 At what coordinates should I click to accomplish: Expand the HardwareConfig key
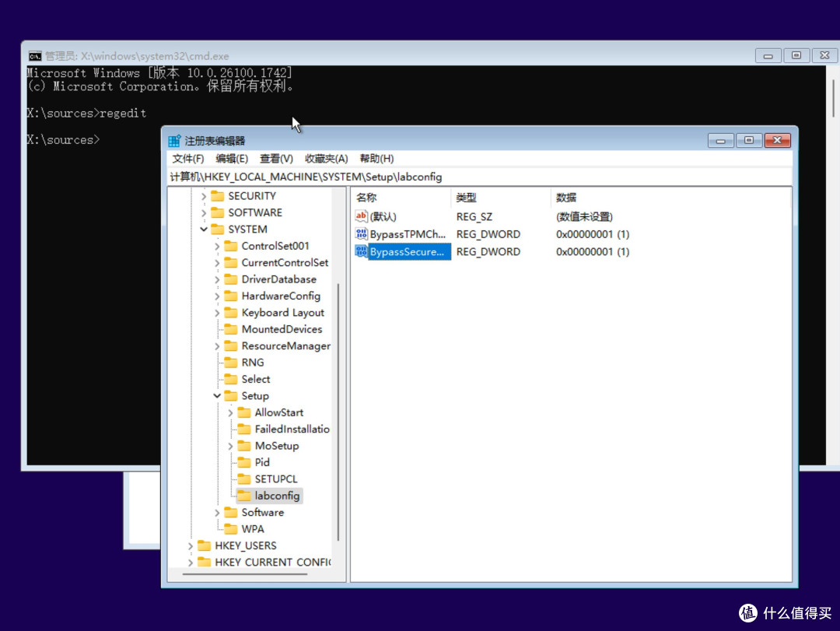tap(217, 296)
